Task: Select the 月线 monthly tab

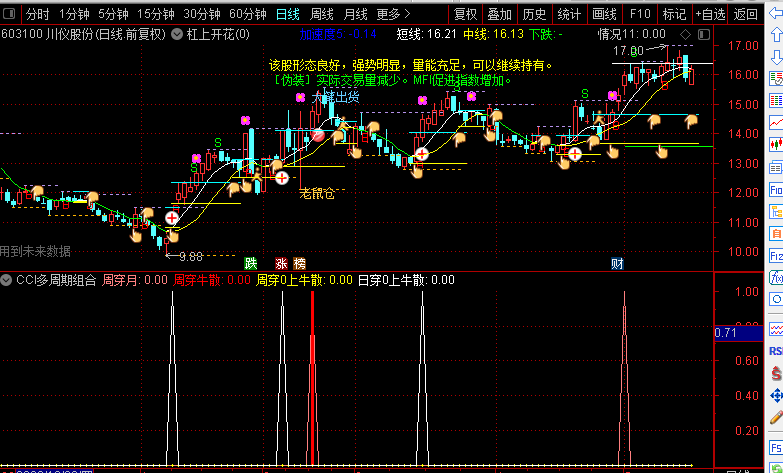Action: point(356,14)
